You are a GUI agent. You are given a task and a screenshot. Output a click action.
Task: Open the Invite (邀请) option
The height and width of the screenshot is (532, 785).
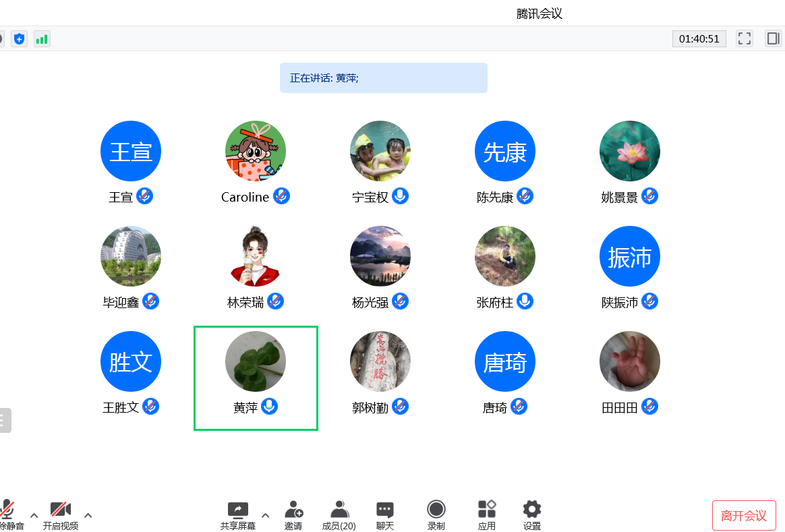coord(293,515)
